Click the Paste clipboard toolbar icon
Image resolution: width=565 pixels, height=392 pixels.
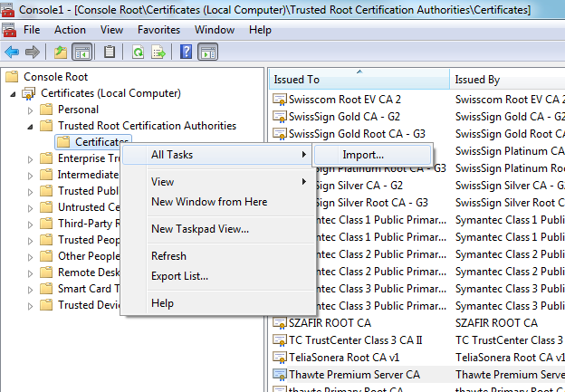point(110,52)
